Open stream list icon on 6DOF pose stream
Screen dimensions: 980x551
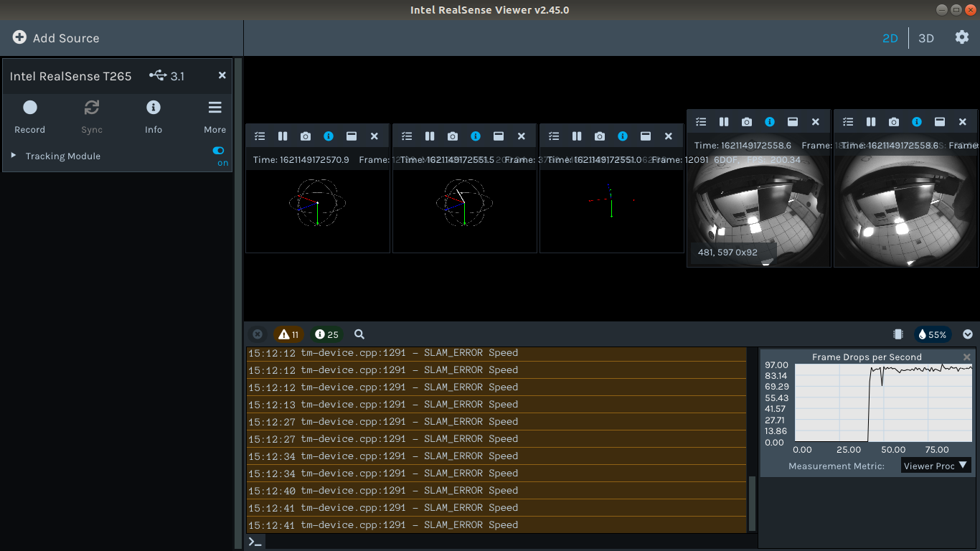pyautogui.click(x=554, y=136)
